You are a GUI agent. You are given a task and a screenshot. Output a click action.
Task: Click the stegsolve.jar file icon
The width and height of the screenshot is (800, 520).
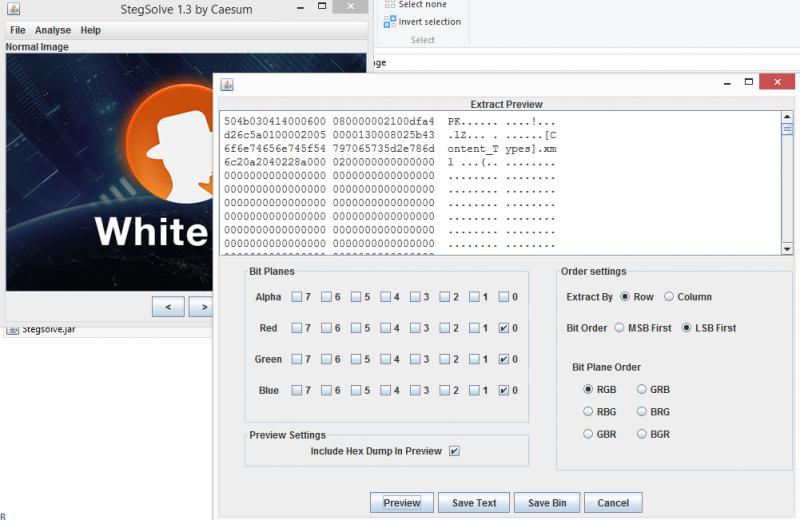pos(12,330)
